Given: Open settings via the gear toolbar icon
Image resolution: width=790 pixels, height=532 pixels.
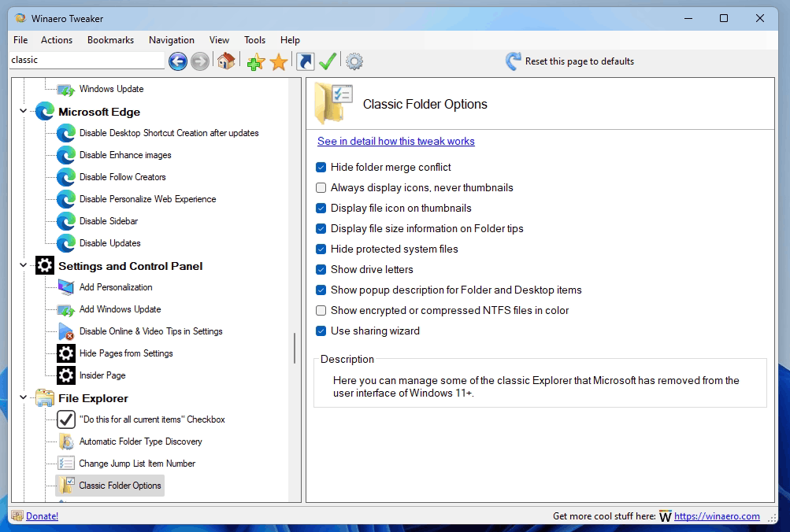Looking at the screenshot, I should click(x=354, y=61).
